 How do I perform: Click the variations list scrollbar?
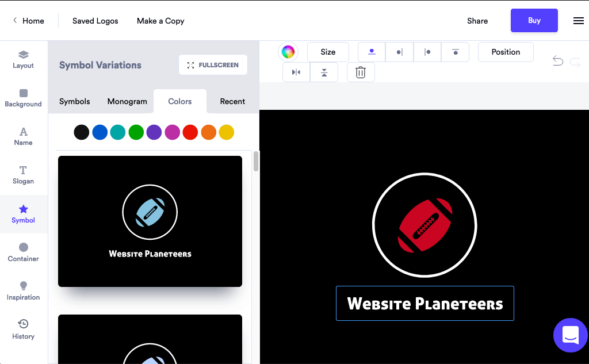point(256,161)
